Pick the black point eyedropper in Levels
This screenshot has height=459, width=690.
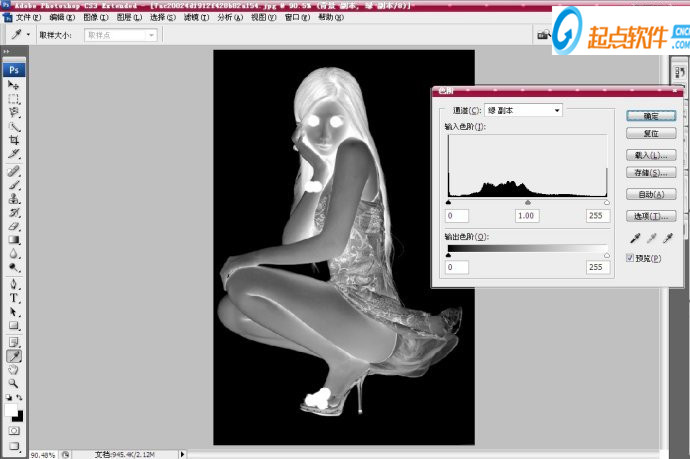pos(635,238)
